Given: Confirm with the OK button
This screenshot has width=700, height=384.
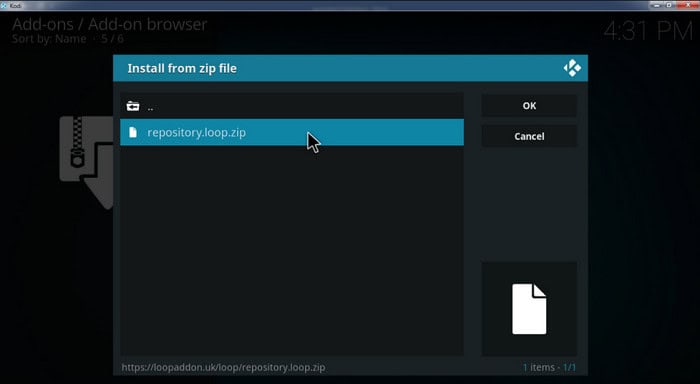Looking at the screenshot, I should click(x=529, y=106).
